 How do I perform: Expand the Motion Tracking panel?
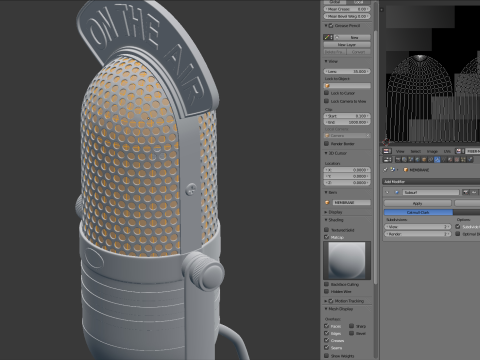coord(326,301)
